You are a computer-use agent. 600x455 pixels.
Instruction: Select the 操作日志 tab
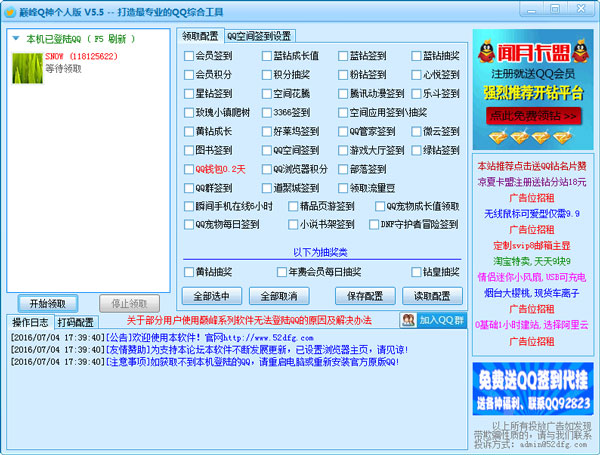(30, 323)
